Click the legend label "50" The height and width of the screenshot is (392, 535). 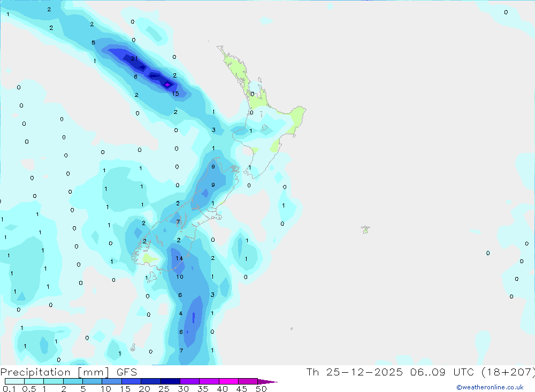click(261, 389)
